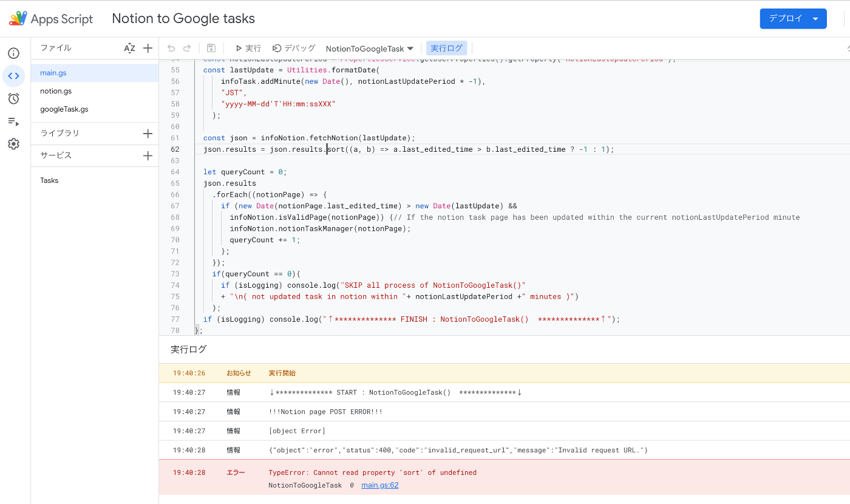Click line number 55 in gutter
The image size is (850, 504).
pos(175,70)
